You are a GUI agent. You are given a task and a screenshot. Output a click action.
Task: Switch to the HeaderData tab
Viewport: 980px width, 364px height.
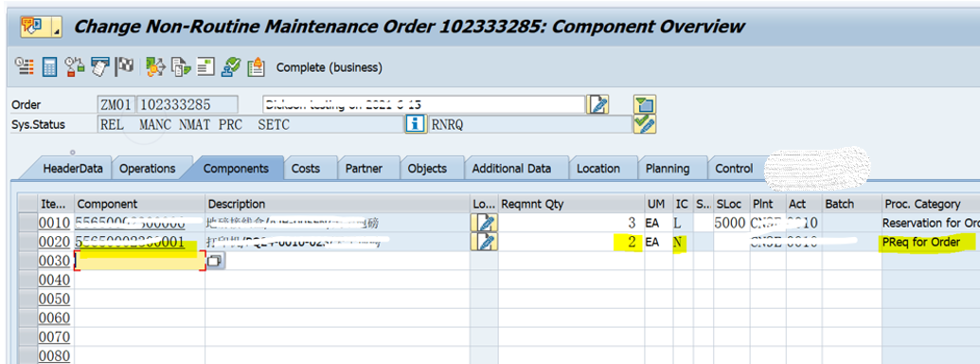pos(73,168)
